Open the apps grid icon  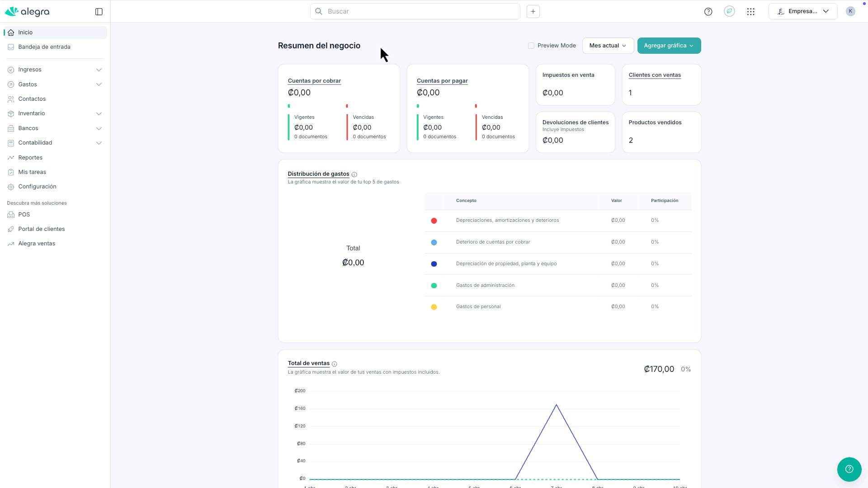750,12
